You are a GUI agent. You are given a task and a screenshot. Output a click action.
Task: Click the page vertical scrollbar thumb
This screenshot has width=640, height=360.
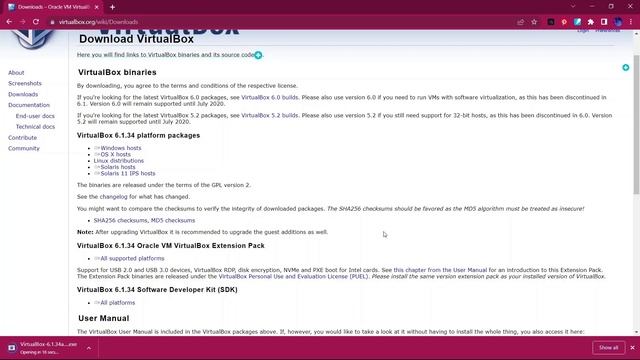point(636,124)
